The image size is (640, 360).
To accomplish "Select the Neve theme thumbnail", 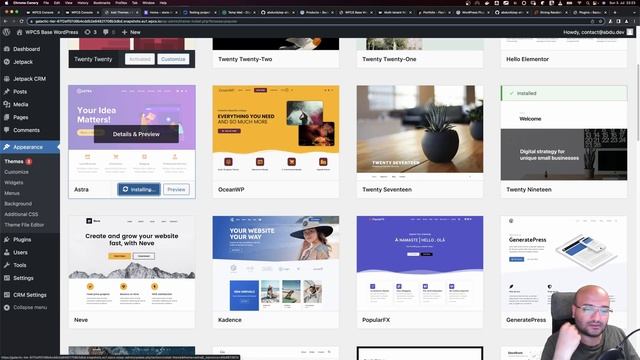I will click(x=132, y=263).
